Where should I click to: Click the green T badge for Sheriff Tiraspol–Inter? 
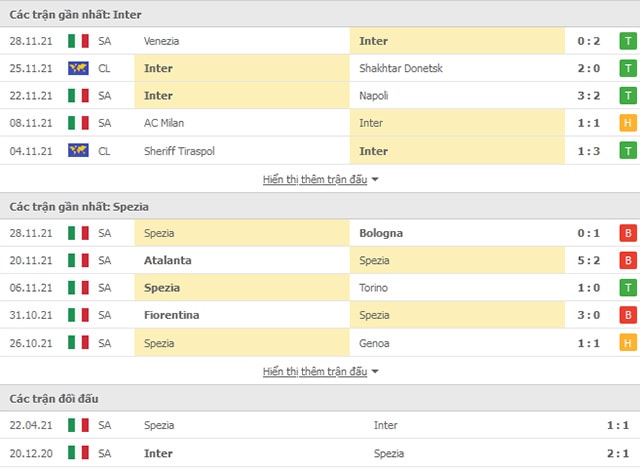[x=628, y=151]
